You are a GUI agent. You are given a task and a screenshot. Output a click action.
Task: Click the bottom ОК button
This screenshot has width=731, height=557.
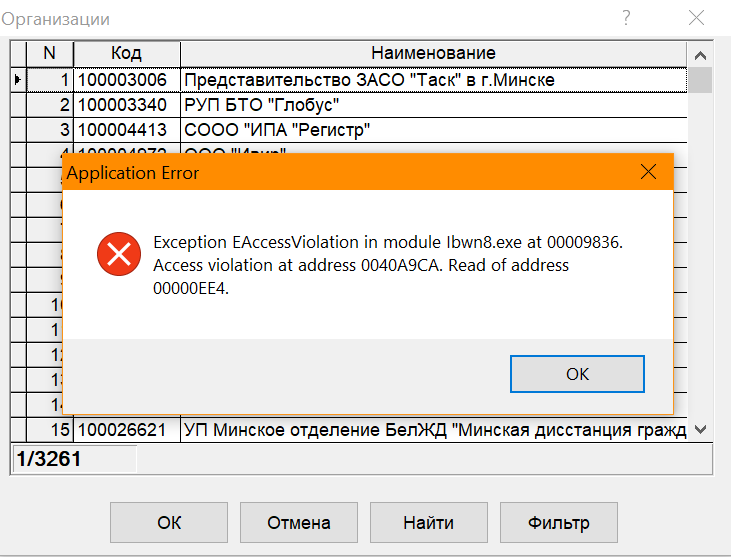[x=169, y=523]
